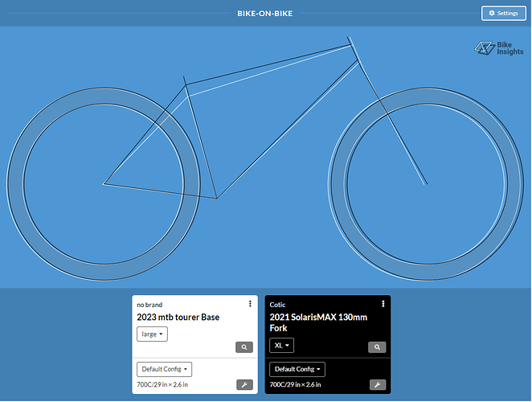Click wrench icon on mtb tourer card
The image size is (532, 402).
(244, 384)
